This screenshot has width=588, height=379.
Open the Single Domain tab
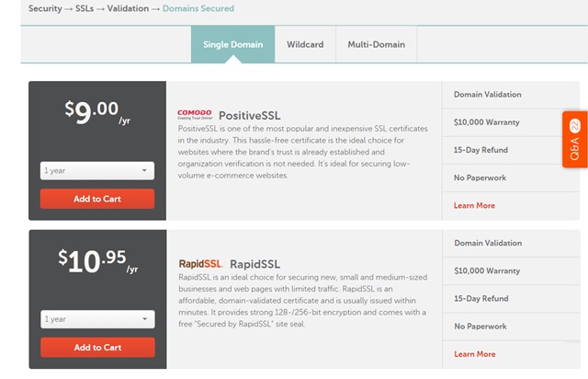(232, 44)
